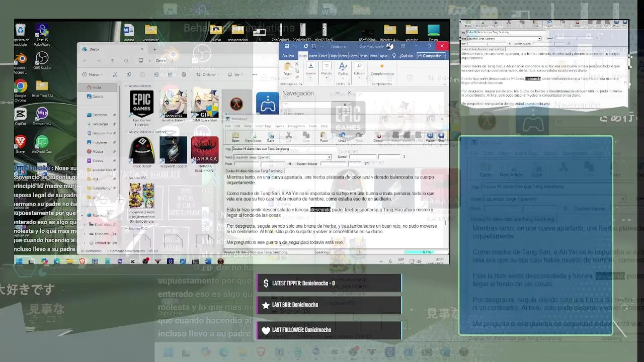The width and height of the screenshot is (644, 362).
Task: Select Galería in Explorer sidebar
Action: (x=97, y=97)
